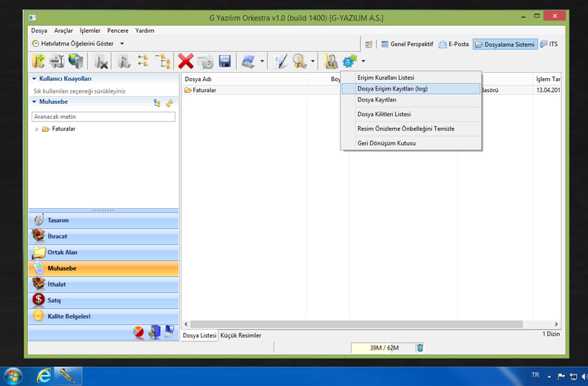Expand the Faturalar tree node
Screen dimensions: 588x386
click(37, 129)
